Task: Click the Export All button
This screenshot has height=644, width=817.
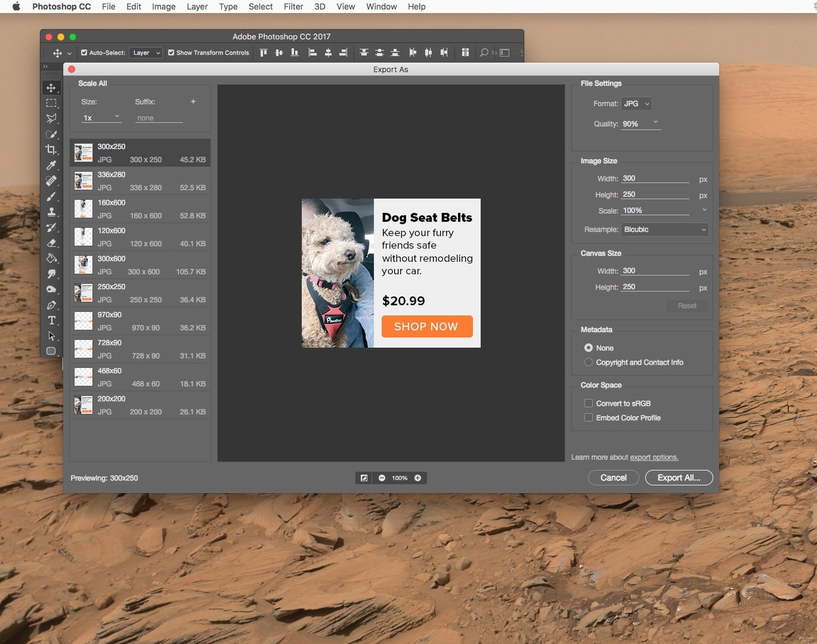Action: click(x=678, y=478)
